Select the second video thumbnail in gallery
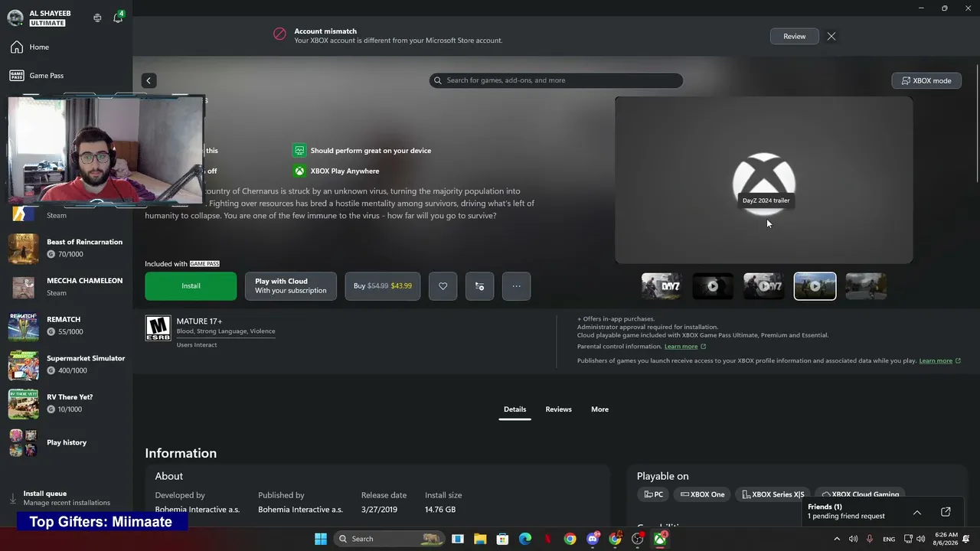The height and width of the screenshot is (551, 980). [713, 286]
